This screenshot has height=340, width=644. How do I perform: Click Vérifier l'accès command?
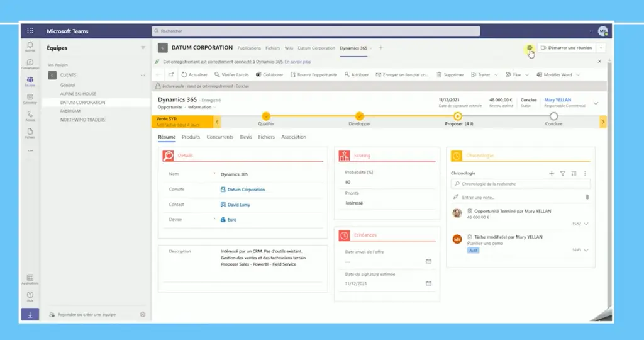pyautogui.click(x=231, y=75)
